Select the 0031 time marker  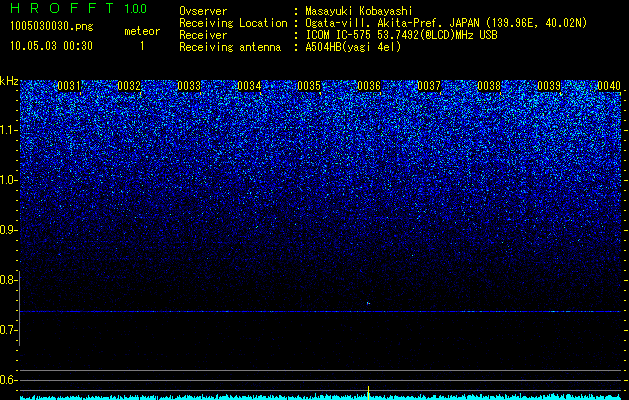[x=69, y=86]
